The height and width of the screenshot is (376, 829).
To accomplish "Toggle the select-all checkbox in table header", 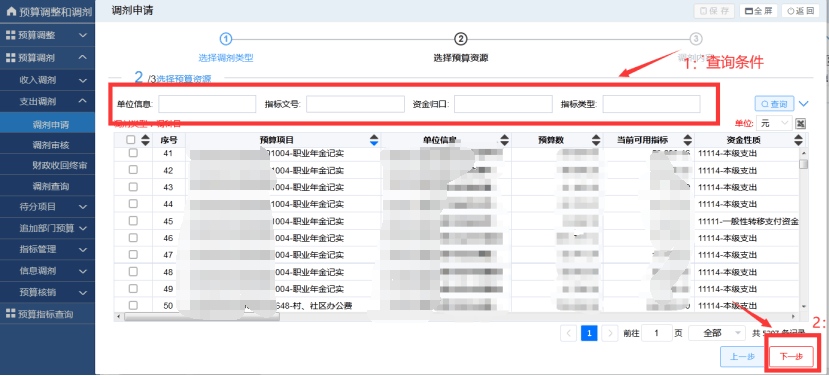I will (132, 140).
